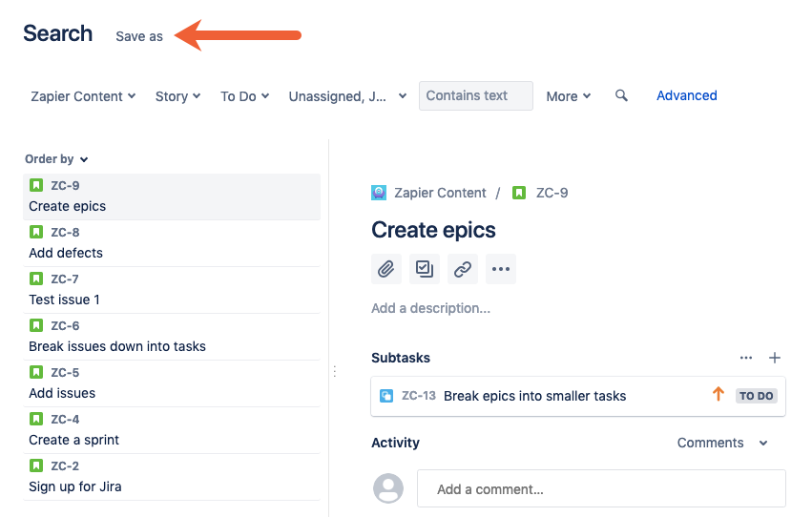Click the Contains text search field

[x=475, y=95]
